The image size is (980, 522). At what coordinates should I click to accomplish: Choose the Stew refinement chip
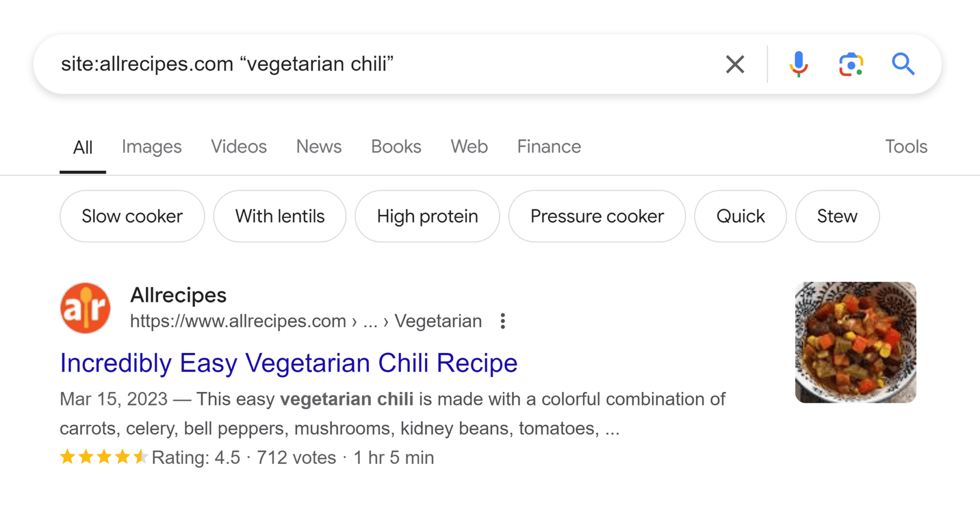[836, 216]
